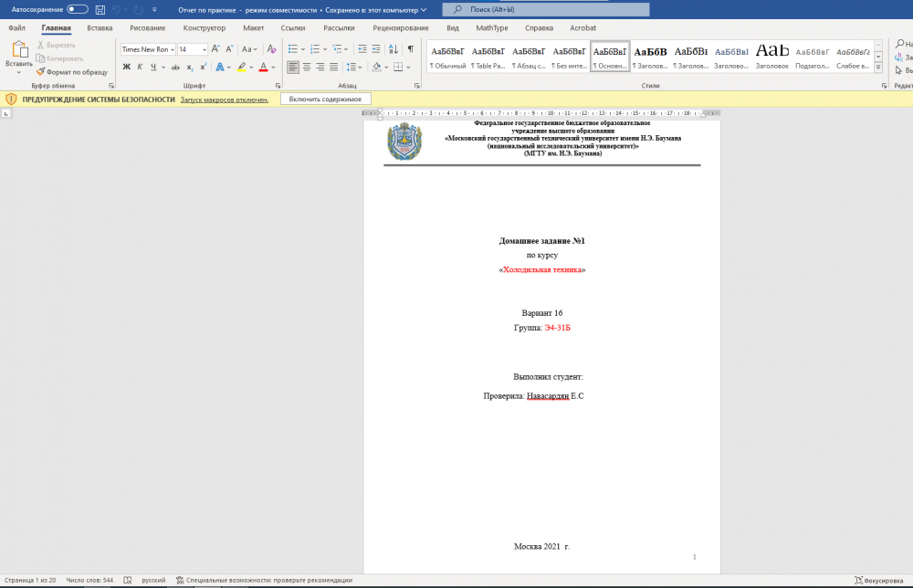
Task: Click the Save diskette icon in title bar
Action: (100, 10)
